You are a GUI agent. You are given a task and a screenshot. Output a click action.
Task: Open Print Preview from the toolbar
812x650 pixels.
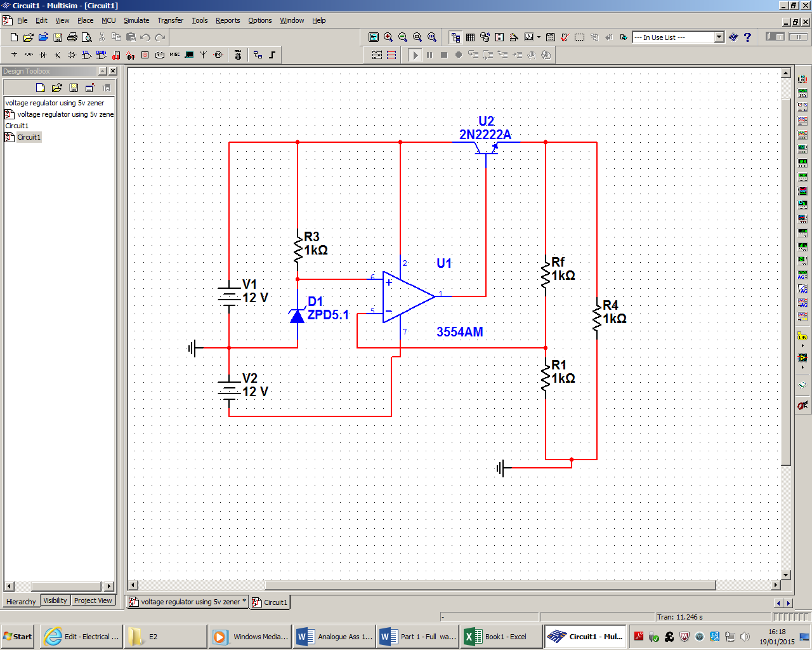point(87,37)
